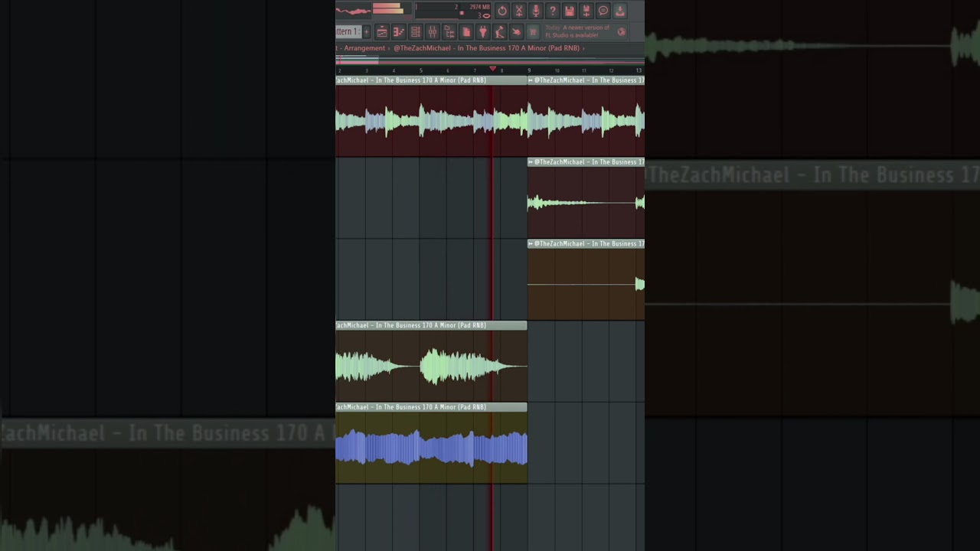Open the Piano roll icon
The width and height of the screenshot is (980, 551).
pos(399,31)
